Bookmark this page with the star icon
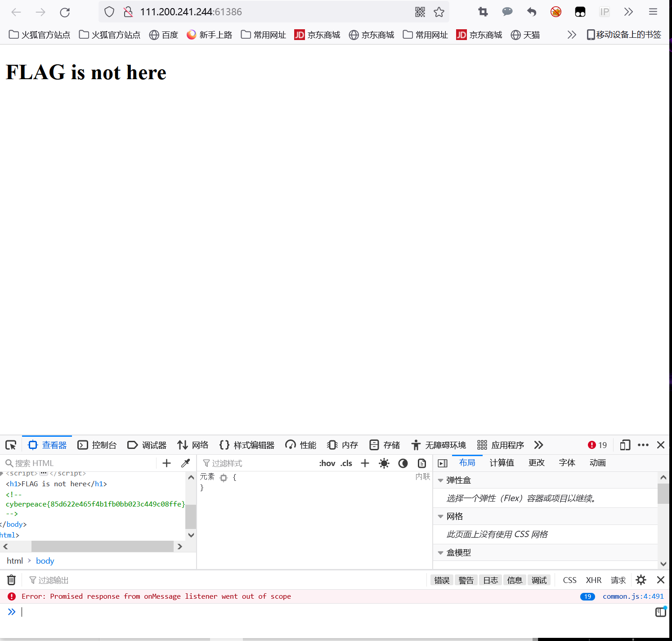672x641 pixels. pyautogui.click(x=439, y=12)
